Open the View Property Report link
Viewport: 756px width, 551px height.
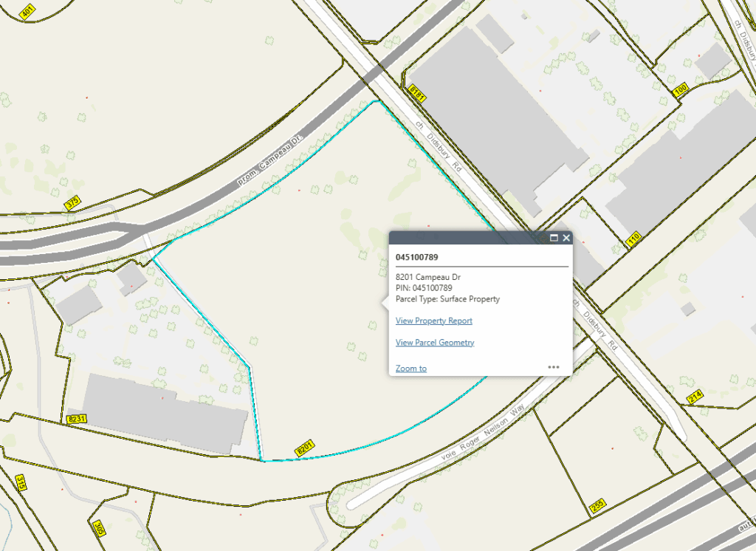(433, 321)
